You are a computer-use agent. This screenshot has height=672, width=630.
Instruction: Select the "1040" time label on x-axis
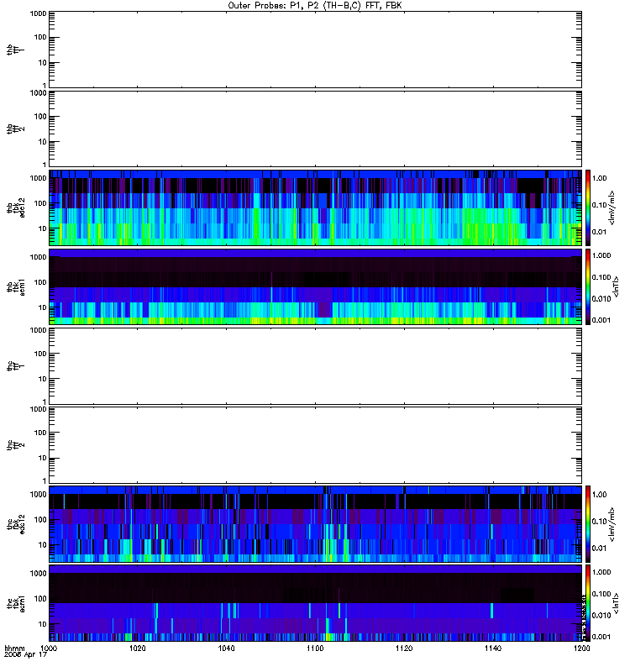point(226,648)
